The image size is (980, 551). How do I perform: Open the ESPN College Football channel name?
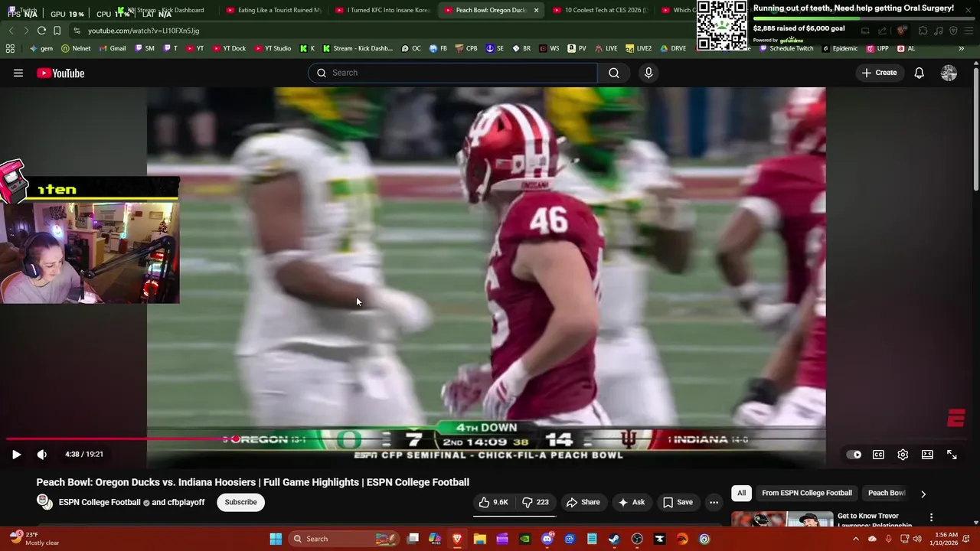click(x=100, y=503)
